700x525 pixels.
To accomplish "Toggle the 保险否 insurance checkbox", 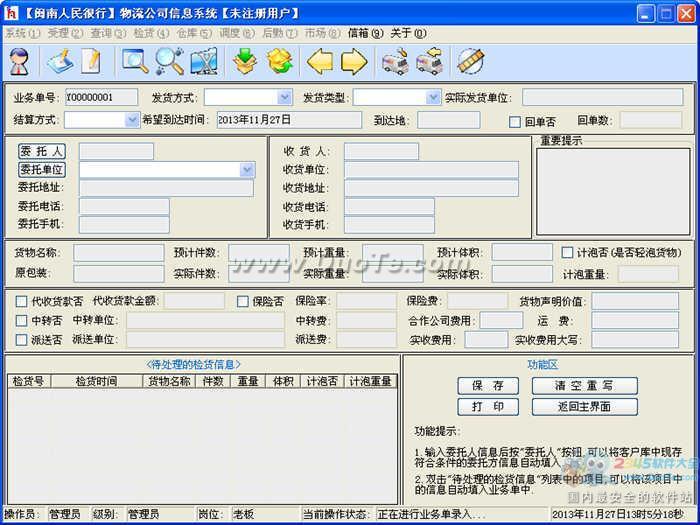I will click(x=242, y=301).
